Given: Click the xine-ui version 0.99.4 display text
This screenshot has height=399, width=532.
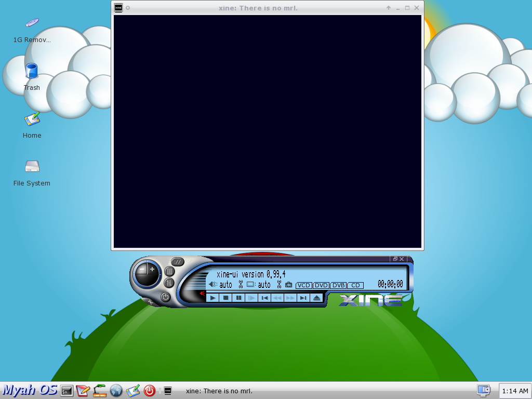Looking at the screenshot, I should coord(251,274).
